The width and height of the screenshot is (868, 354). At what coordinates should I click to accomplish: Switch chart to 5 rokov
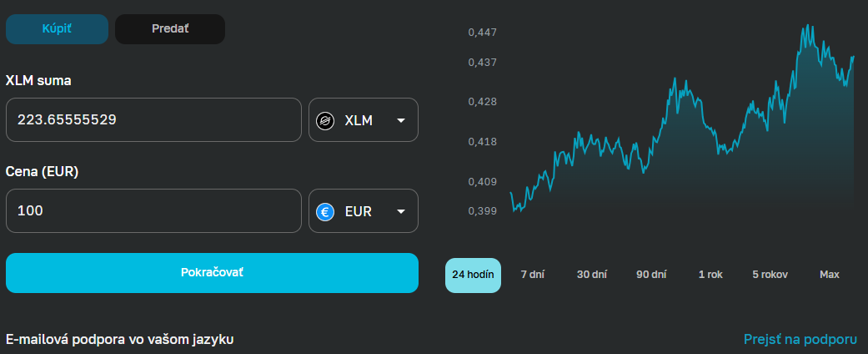[x=770, y=275]
